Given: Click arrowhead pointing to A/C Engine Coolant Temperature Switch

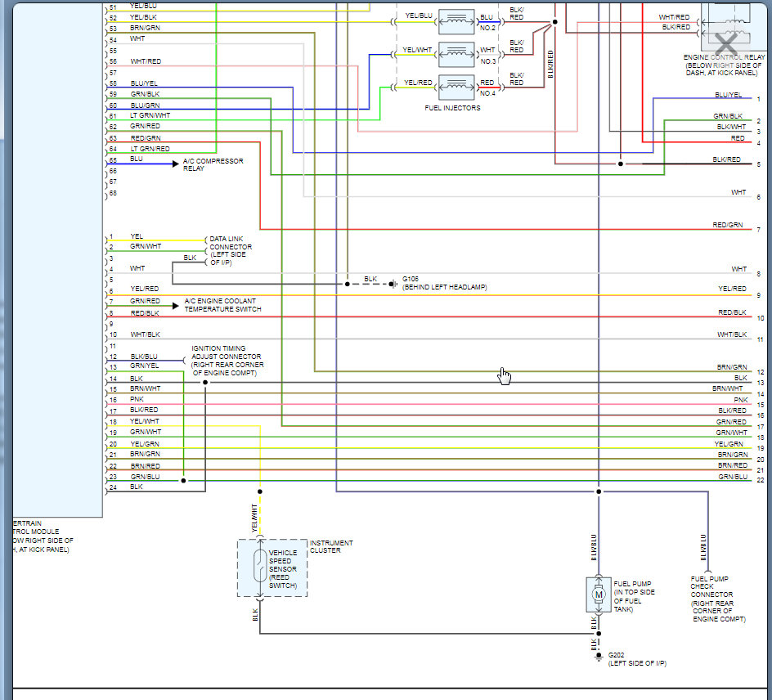Looking at the screenshot, I should click(x=175, y=306).
